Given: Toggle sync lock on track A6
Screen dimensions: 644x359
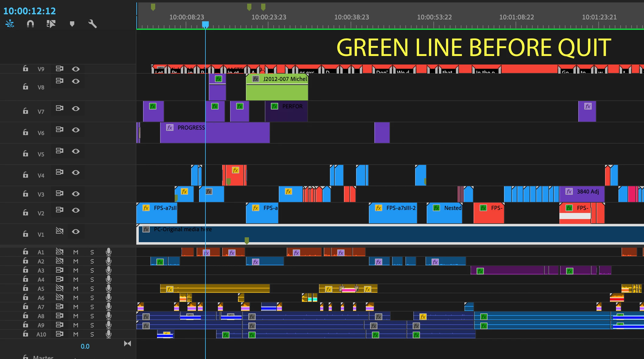Looking at the screenshot, I should click(60, 297).
